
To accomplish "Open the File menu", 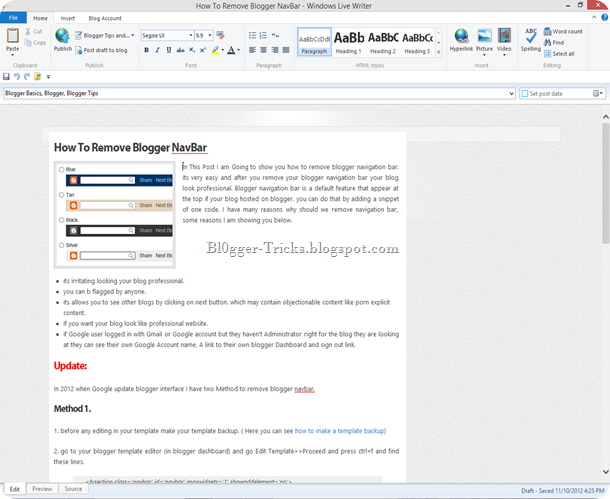I will coord(13,18).
